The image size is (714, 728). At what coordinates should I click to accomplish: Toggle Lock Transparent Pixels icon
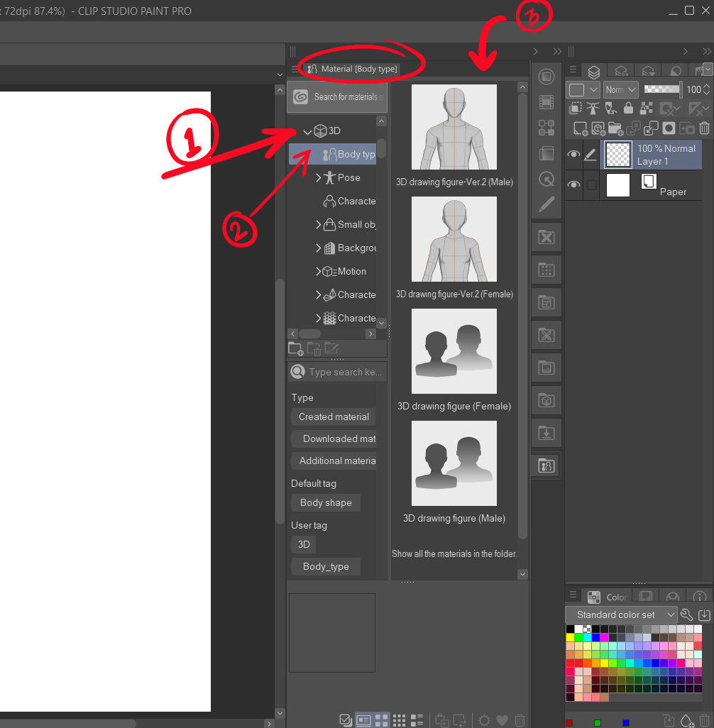click(646, 109)
